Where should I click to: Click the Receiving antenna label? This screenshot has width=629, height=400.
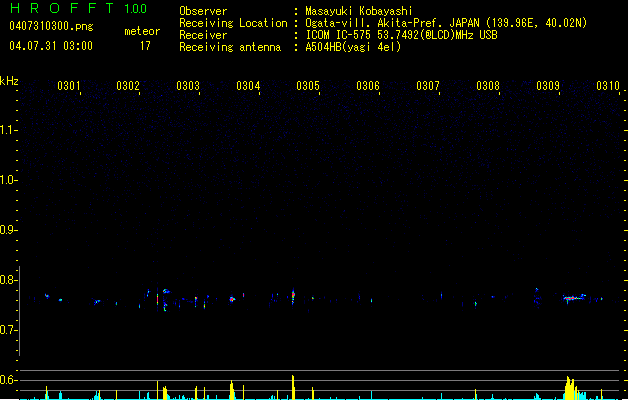(x=230, y=47)
